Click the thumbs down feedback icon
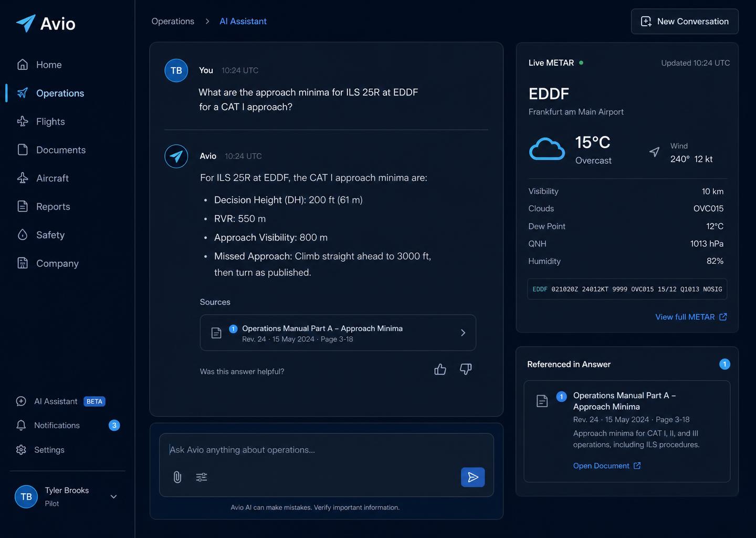This screenshot has height=538, width=756. click(x=466, y=369)
